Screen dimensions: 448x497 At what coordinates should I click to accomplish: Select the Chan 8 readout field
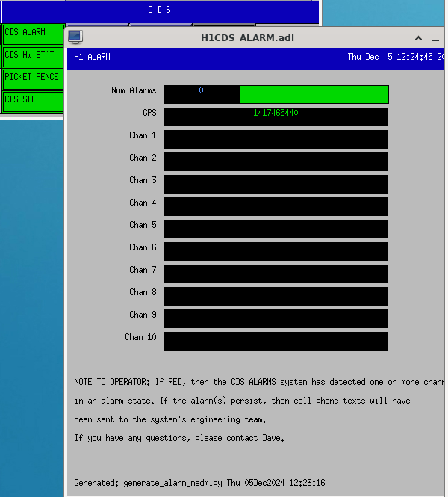[276, 296]
